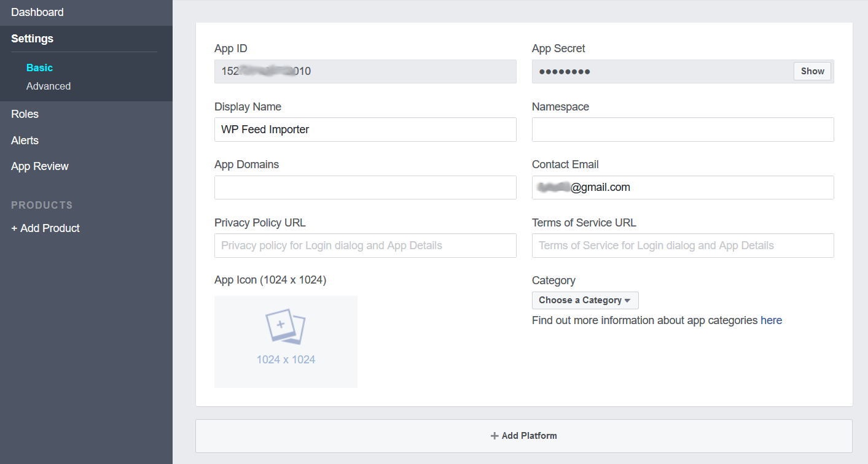868x464 pixels.
Task: Open App Review in the sidebar
Action: 40,166
